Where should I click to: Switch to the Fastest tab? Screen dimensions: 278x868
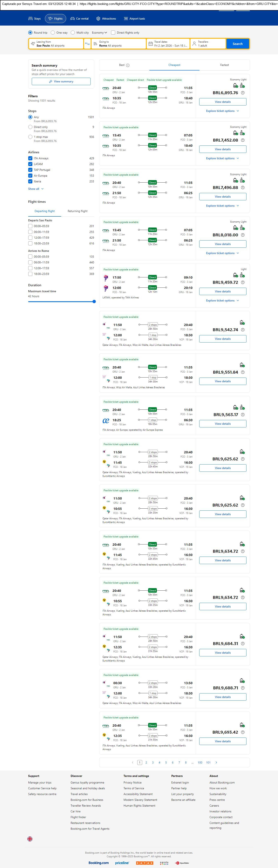point(224,65)
